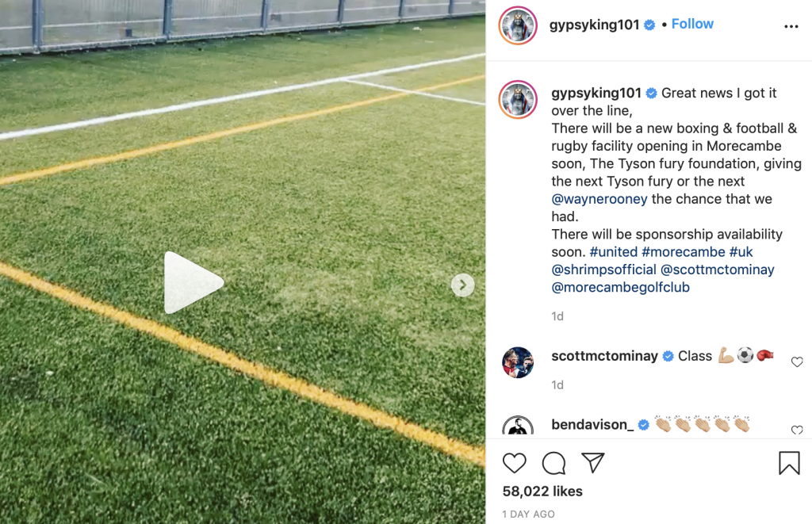812x524 pixels.
Task: Follow gypsyking101 account
Action: tap(692, 24)
